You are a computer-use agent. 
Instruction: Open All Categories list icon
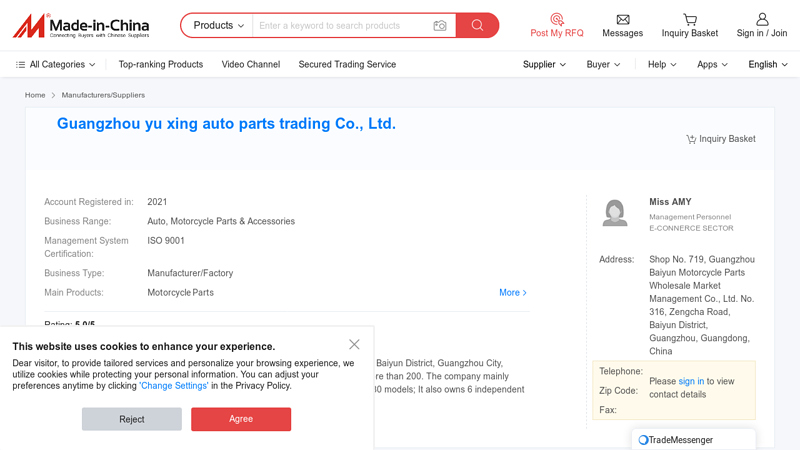20,65
